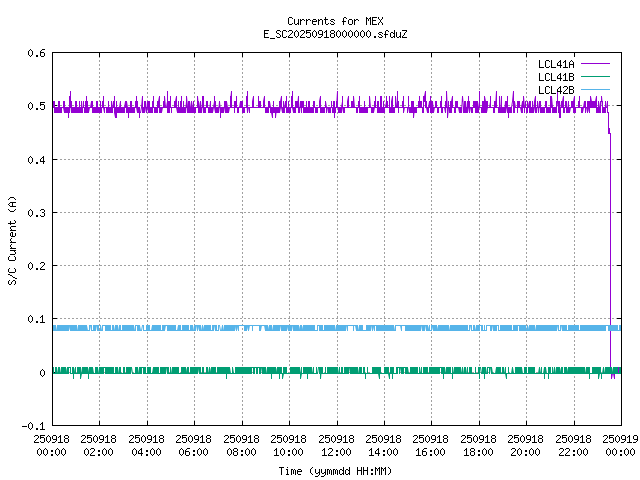Click the light blue trace above 12:00
The width and height of the screenshot is (640, 480).
336,328
